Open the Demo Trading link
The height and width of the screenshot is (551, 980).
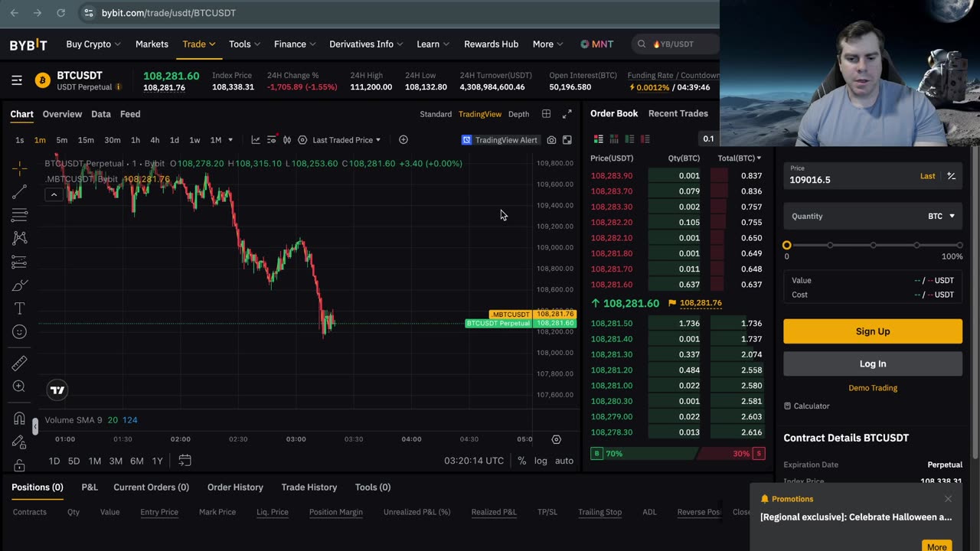[x=873, y=388]
